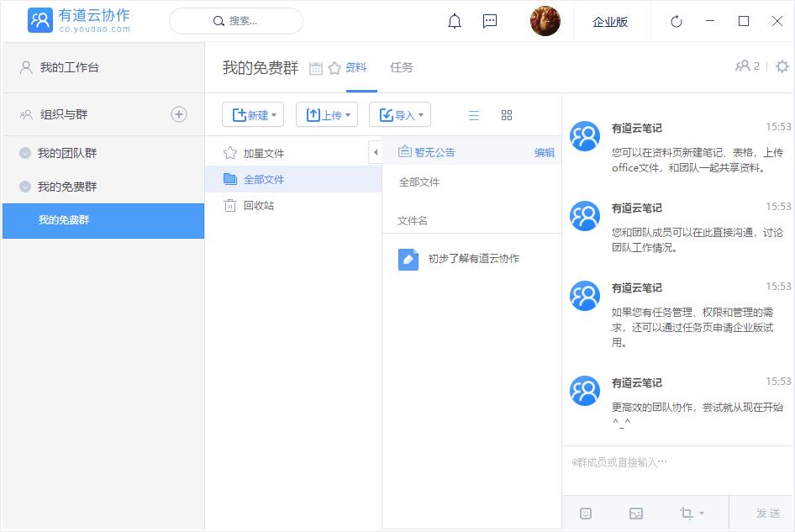Open the emoji picker
This screenshot has width=795, height=532.
point(586,514)
